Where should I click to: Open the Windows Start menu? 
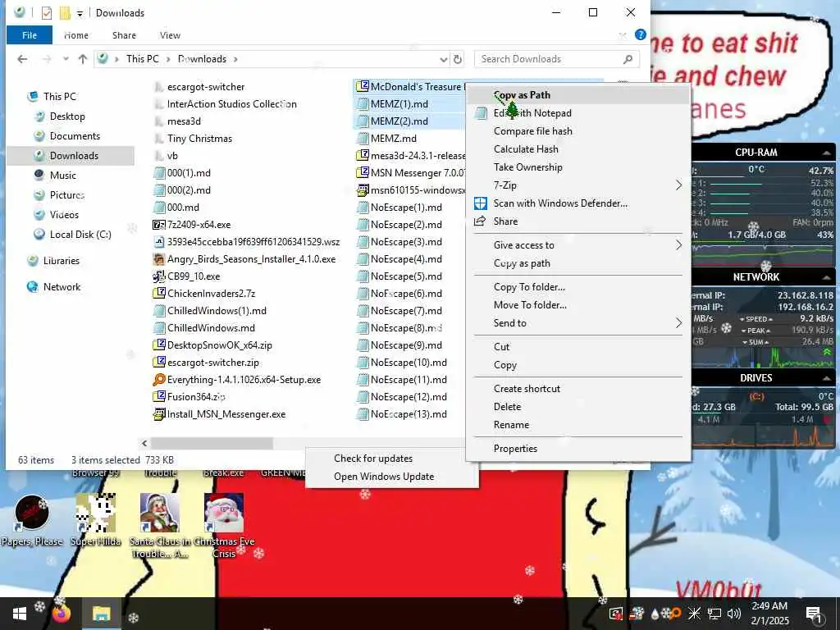pos(20,614)
